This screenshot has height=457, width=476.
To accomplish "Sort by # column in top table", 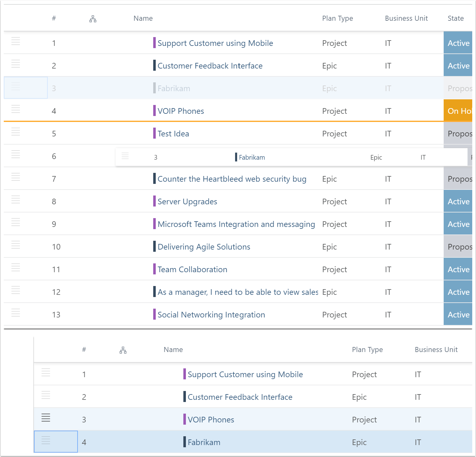I will [54, 18].
